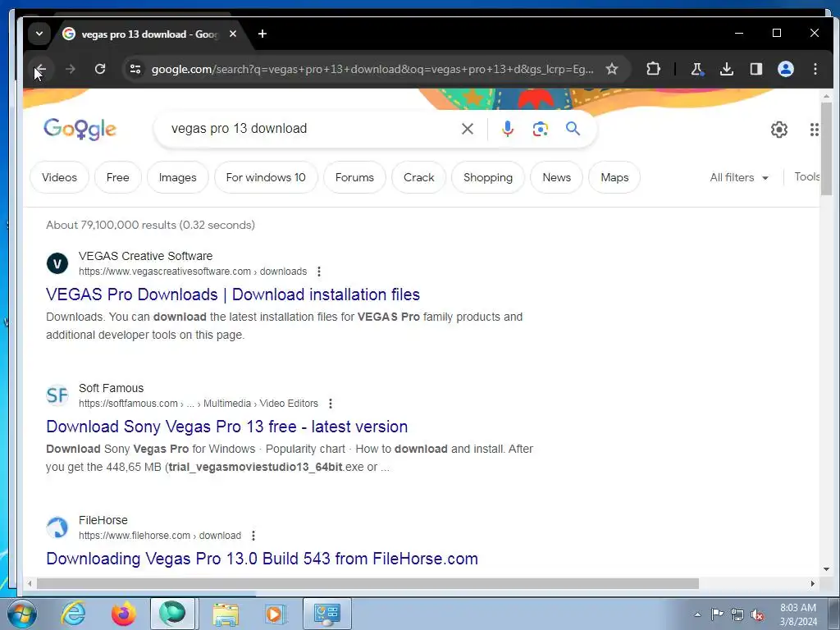This screenshot has height=630, width=840.
Task: Click the Control Panel taskbar icon
Action: 327,614
